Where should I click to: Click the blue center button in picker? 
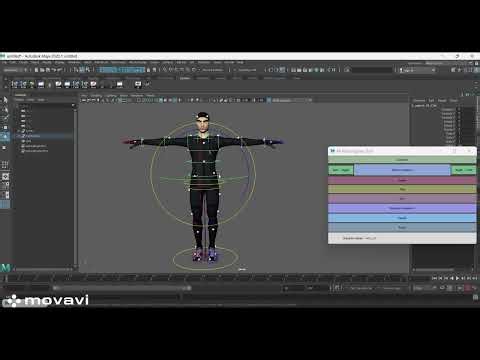402,170
